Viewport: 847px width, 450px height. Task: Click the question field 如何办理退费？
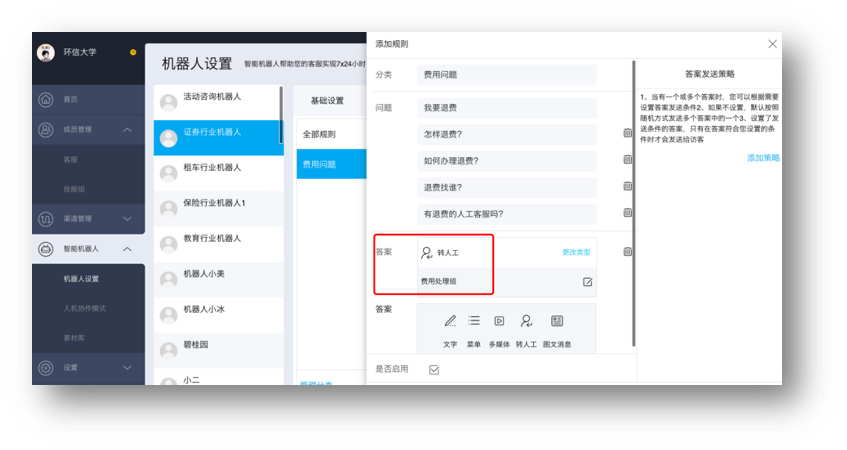(507, 161)
